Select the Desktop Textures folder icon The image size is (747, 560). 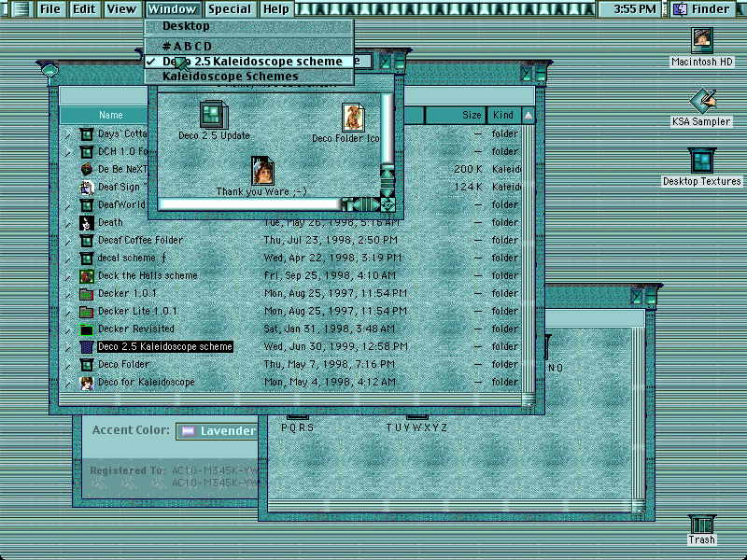[702, 161]
